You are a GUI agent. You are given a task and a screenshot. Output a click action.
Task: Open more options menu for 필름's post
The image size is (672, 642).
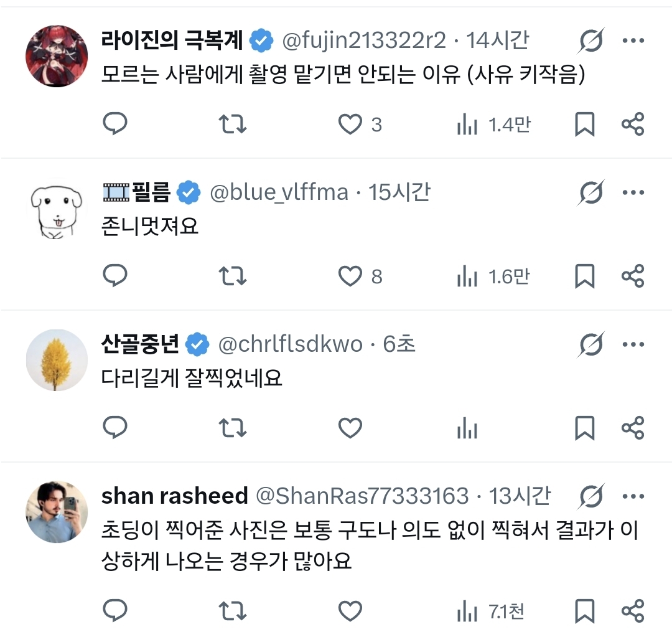click(633, 193)
